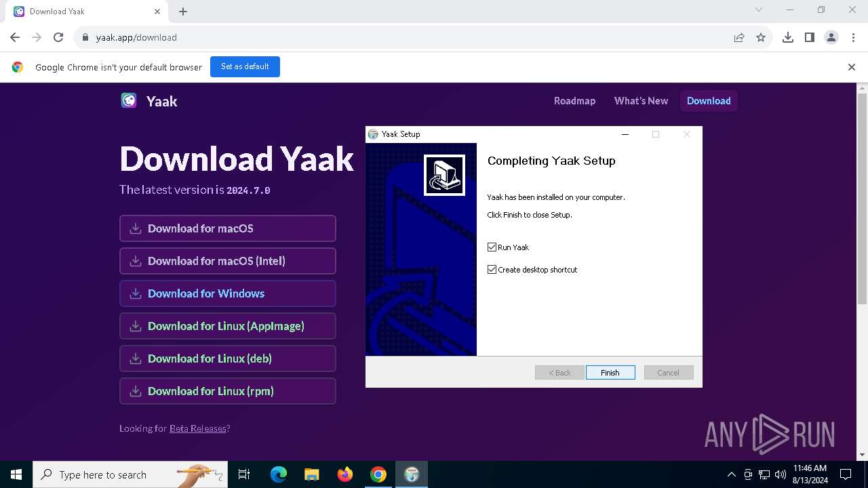This screenshot has height=488, width=868.
Task: Click the Yaak brand name text
Action: (x=162, y=101)
